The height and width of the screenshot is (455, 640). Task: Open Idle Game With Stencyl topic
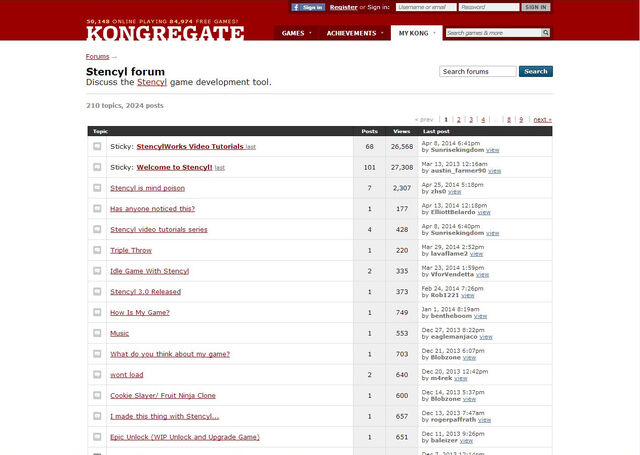[149, 271]
